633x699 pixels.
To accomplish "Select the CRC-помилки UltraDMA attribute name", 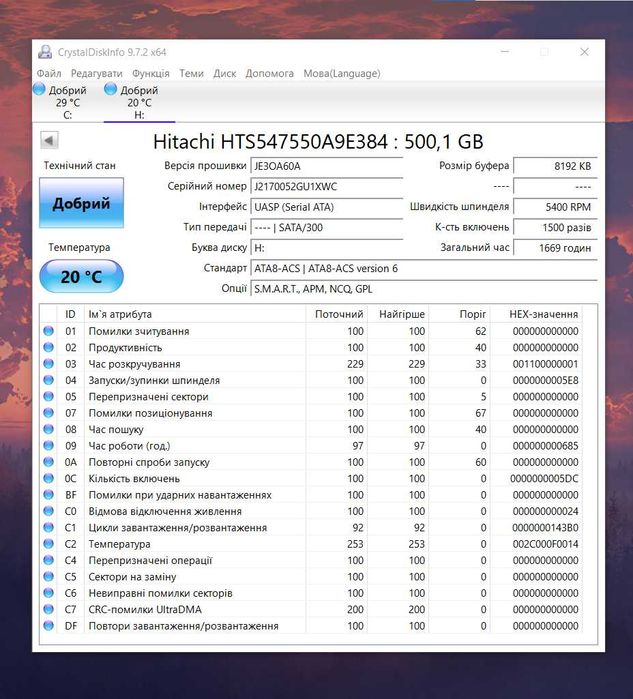I will 145,609.
